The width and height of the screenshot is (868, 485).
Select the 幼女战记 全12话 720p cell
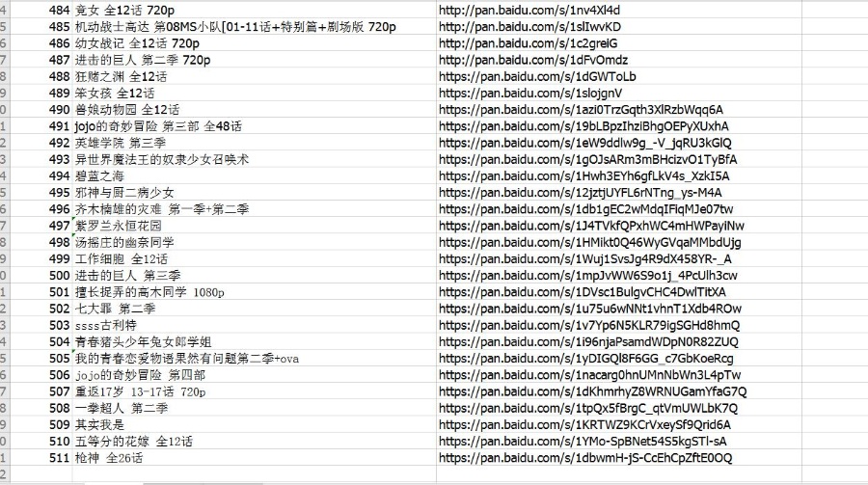pos(254,43)
